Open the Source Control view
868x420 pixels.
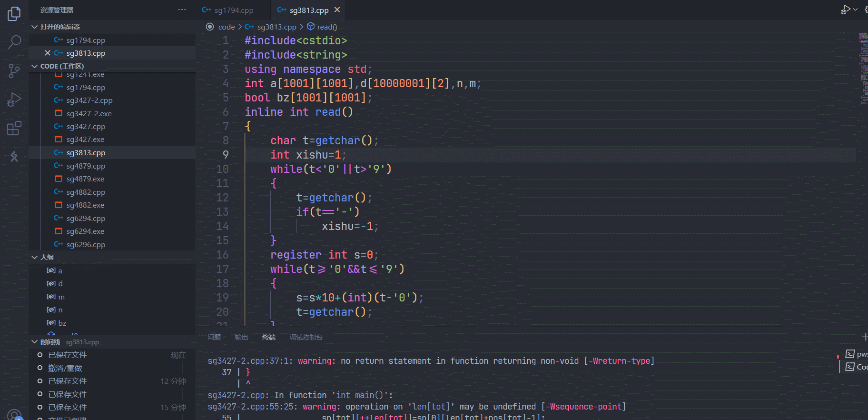tap(14, 71)
